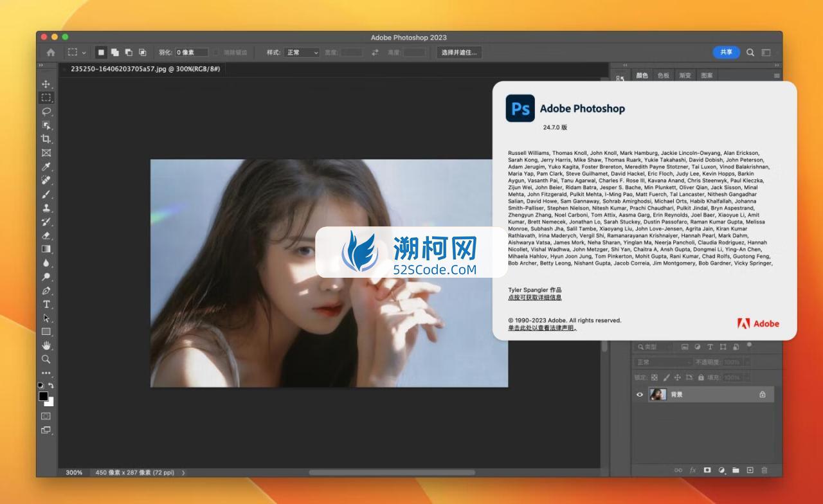
Task: Open the 样式 style dropdown
Action: point(302,52)
